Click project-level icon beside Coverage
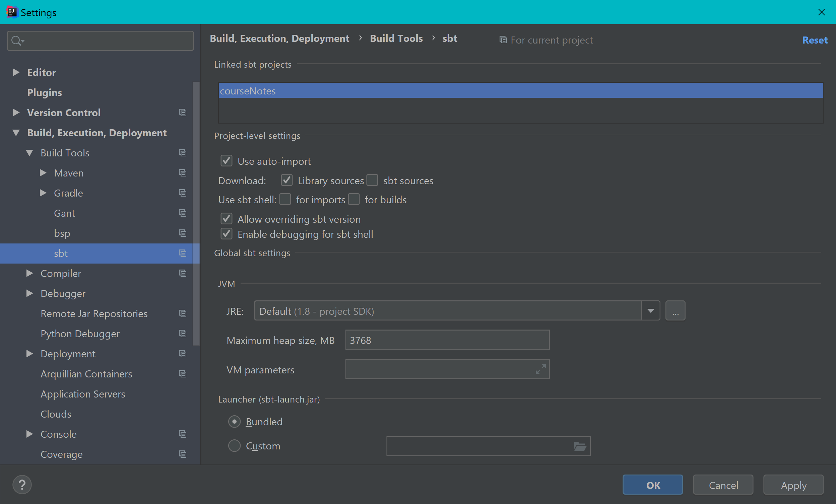The image size is (836, 504). [x=183, y=454]
